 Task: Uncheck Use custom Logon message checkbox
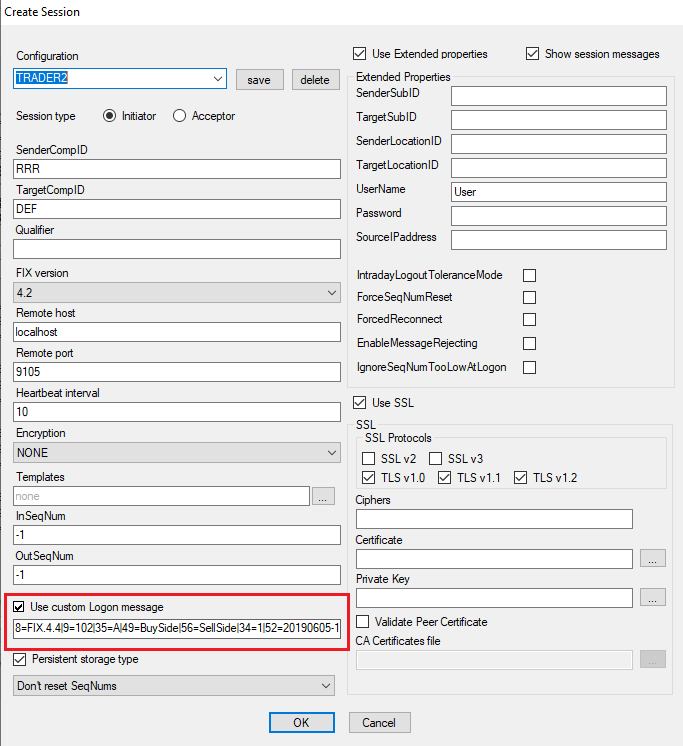tap(19, 607)
